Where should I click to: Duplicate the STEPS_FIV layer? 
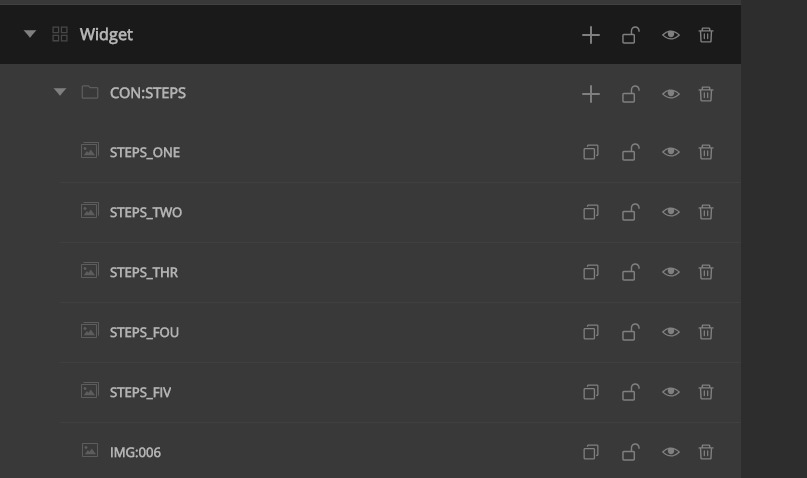tap(591, 392)
